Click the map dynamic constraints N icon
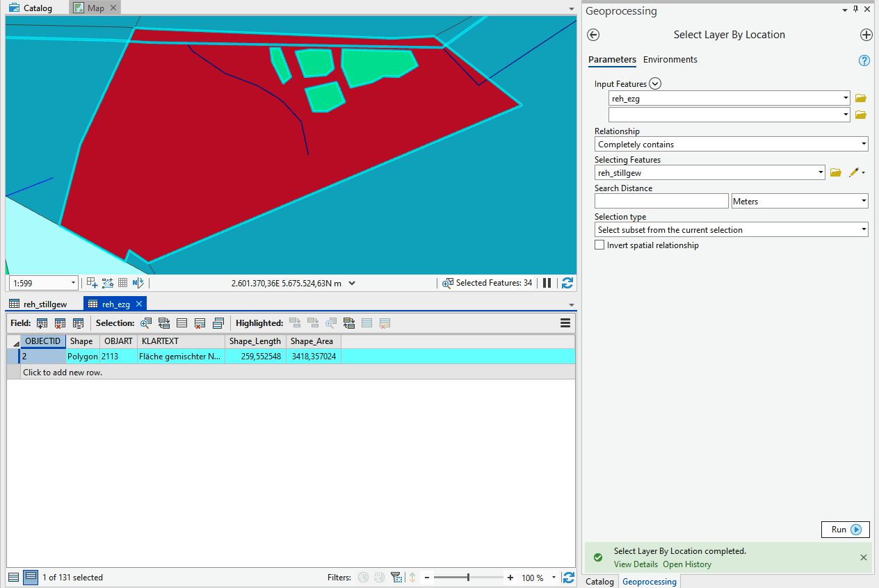This screenshot has height=588, width=879. coord(138,283)
